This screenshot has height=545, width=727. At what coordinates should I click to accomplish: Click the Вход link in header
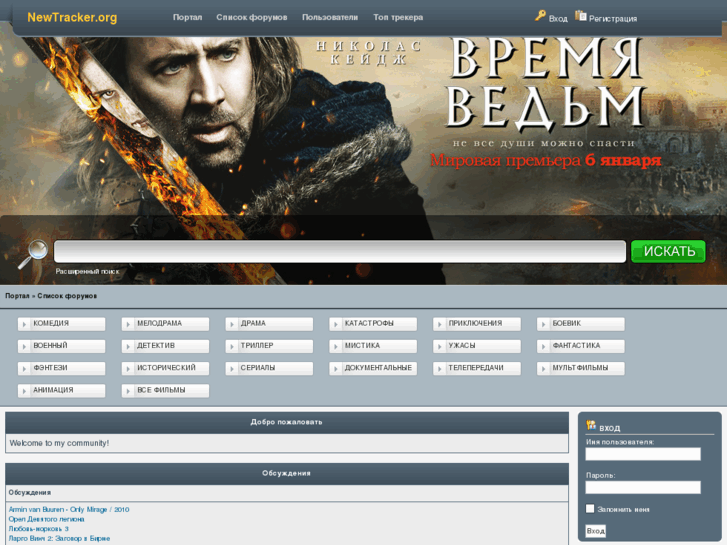558,19
